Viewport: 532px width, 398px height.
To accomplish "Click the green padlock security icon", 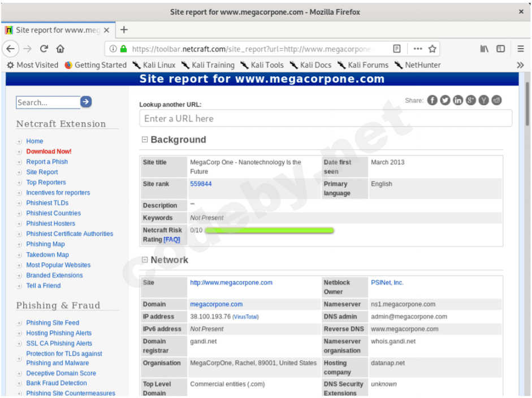I will 123,49.
